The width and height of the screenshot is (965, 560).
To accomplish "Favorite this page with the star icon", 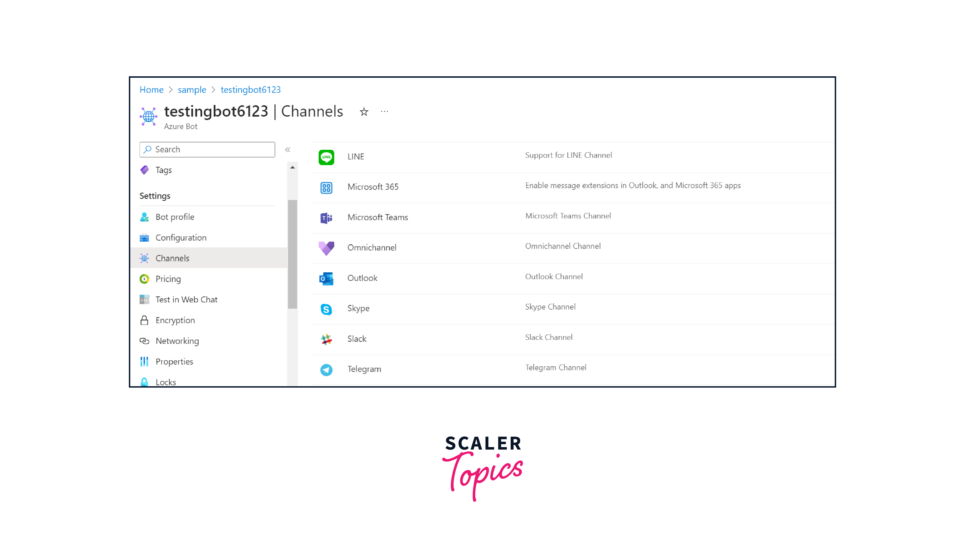I will [x=364, y=112].
